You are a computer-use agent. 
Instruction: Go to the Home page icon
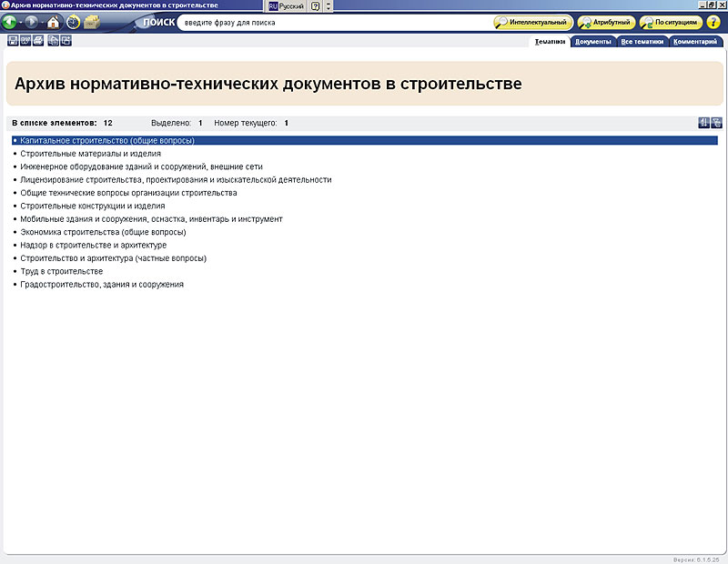pos(54,23)
